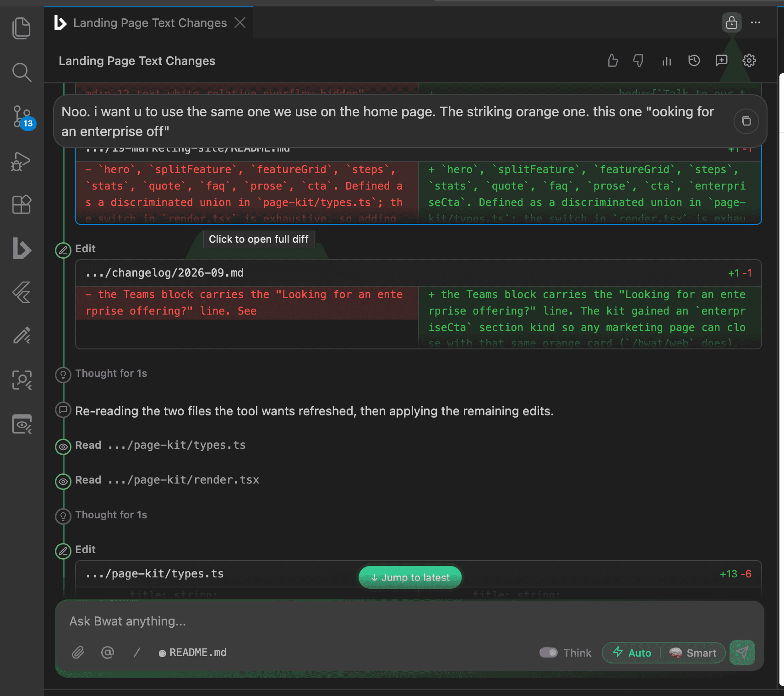Open the Read page-kit/types.ts step
Viewport: 784px width, 696px height.
(160, 445)
